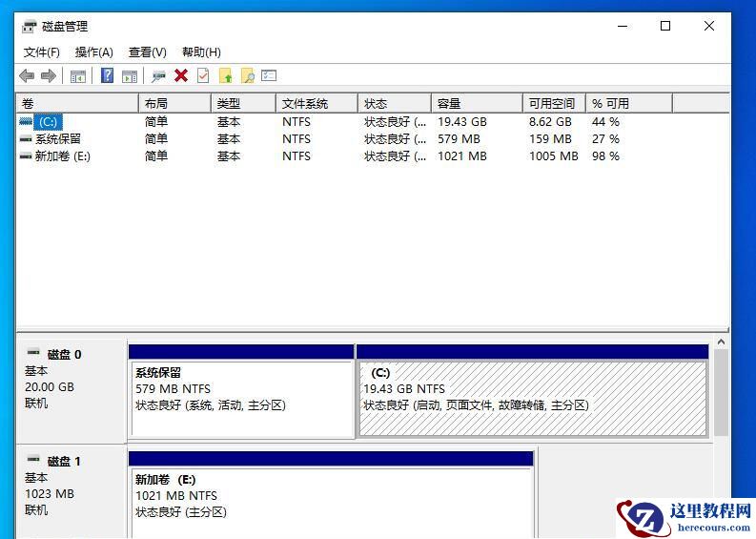The height and width of the screenshot is (539, 756).
Task: Click the Disk Management title bar app icon
Action: coord(29,26)
